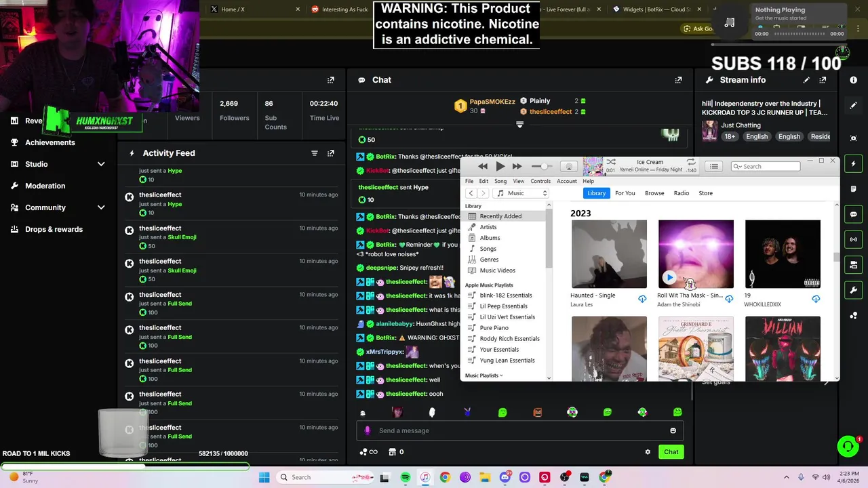Open the Haunted - Single album cover

click(x=609, y=254)
